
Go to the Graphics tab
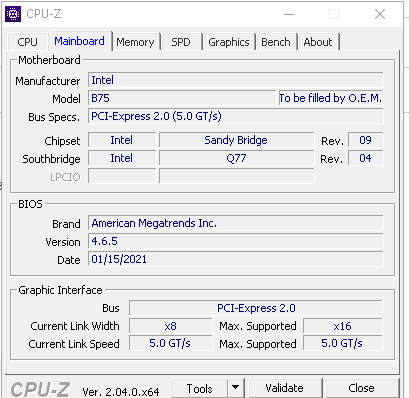tap(229, 42)
